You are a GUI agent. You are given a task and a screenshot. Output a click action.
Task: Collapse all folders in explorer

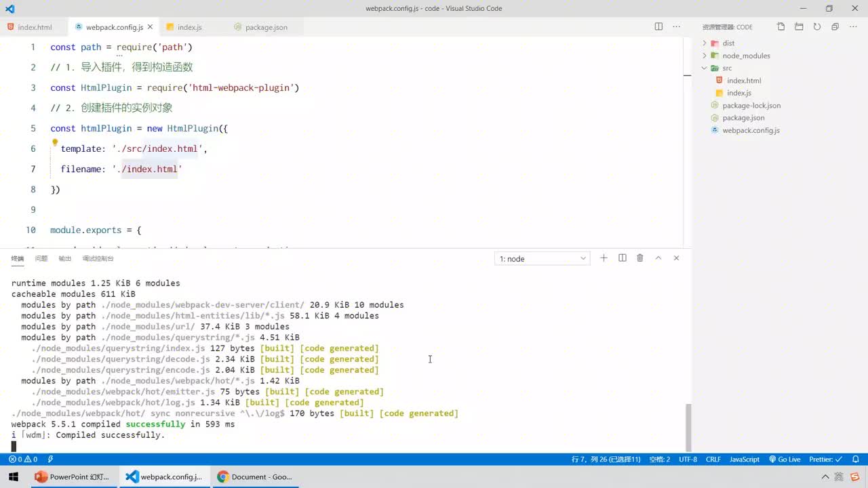pyautogui.click(x=835, y=27)
